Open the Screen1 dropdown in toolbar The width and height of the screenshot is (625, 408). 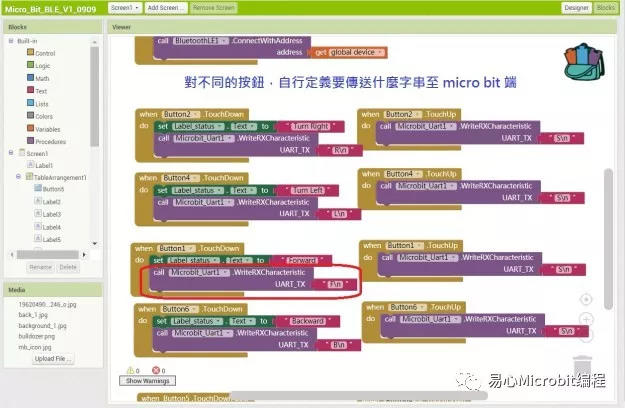(x=124, y=7)
